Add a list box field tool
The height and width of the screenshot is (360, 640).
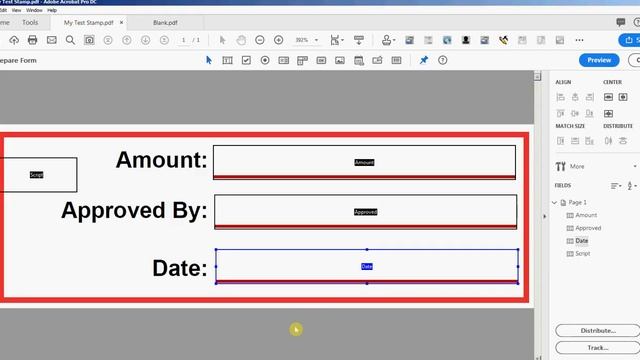(x=284, y=60)
